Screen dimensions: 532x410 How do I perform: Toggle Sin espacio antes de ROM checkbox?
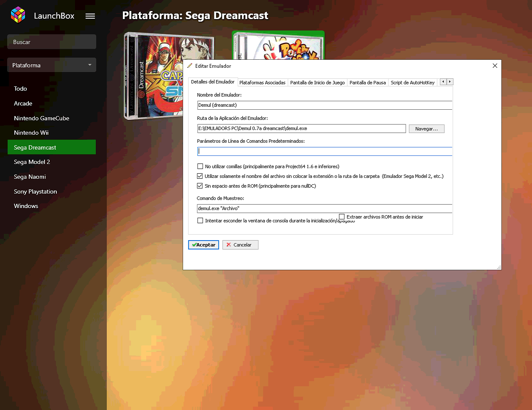pyautogui.click(x=200, y=186)
